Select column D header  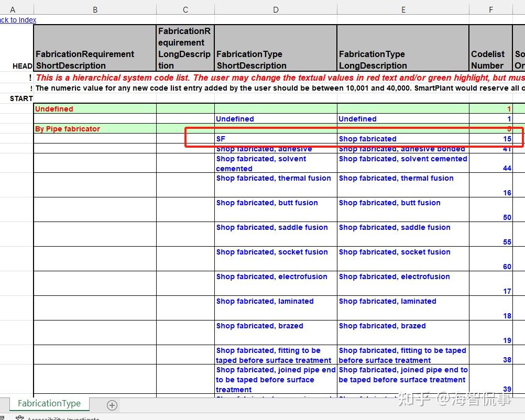[276, 9]
